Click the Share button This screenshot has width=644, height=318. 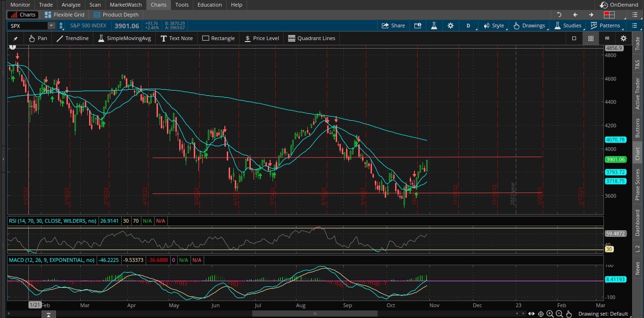[393, 25]
